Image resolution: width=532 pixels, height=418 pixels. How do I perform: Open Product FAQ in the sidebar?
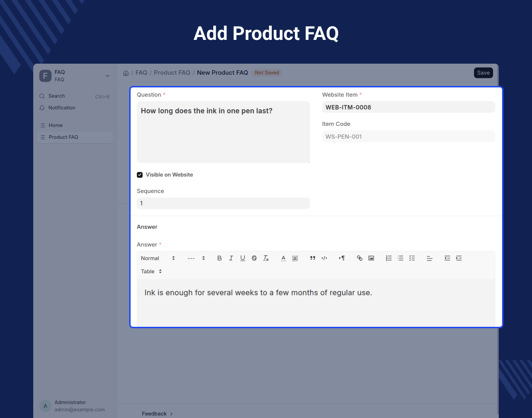75,137
